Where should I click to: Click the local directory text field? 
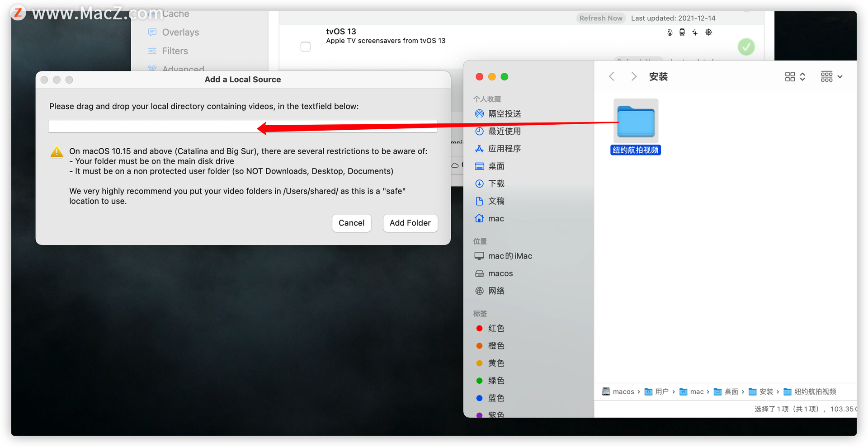[243, 127]
